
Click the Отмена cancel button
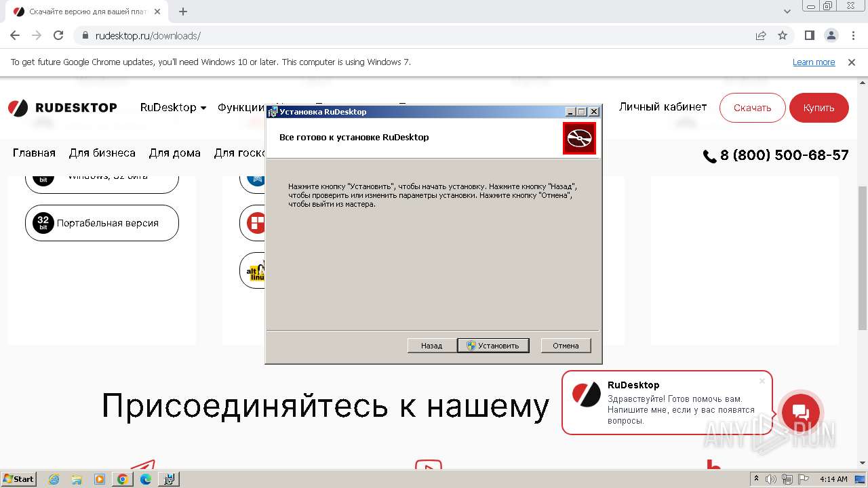click(566, 346)
